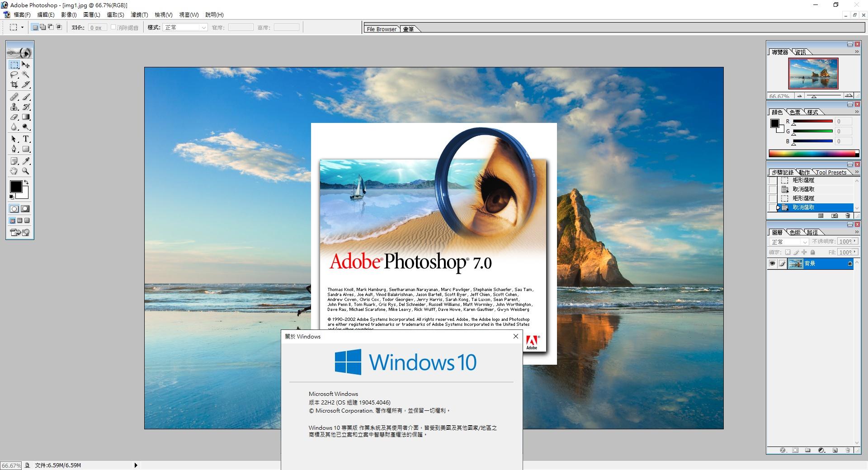Screen dimensions: 868x470
Task: Select the Pen tool
Action: tap(14, 149)
